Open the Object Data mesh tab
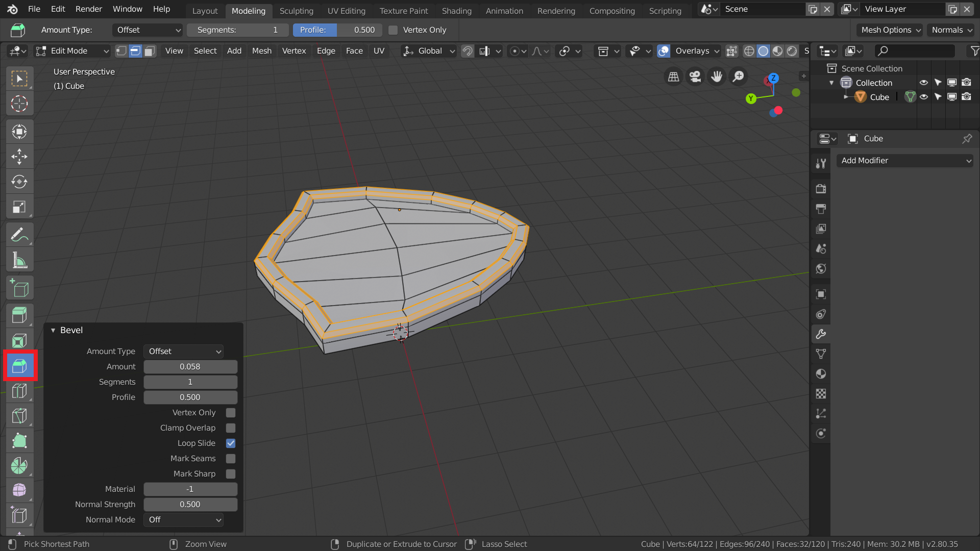 [x=821, y=354]
